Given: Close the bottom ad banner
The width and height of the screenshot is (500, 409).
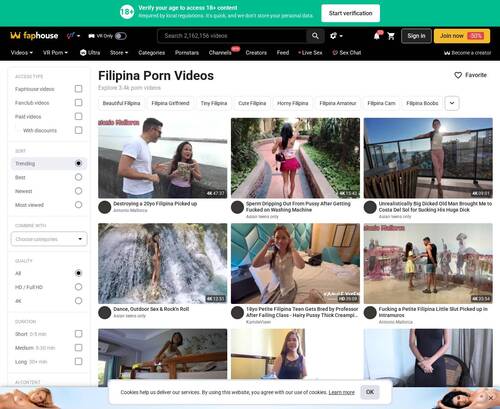Looking at the screenshot, I should coord(491,398).
